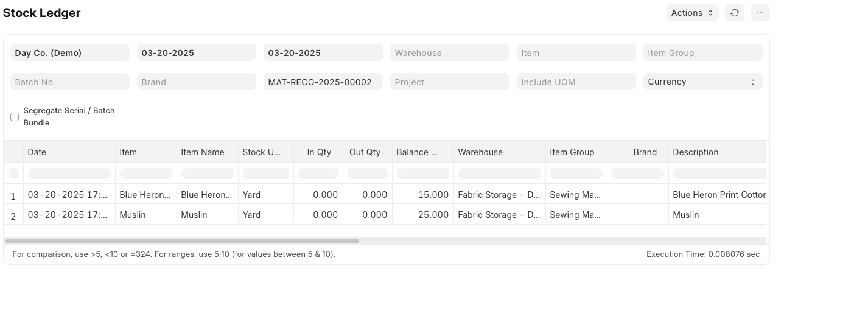Screen dimensions: 868x322
Task: Open the Actions dropdown menu
Action: coord(692,13)
